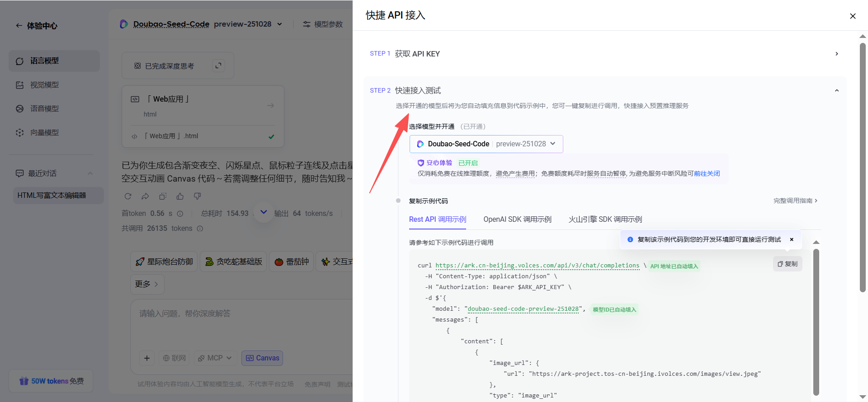Viewport: 868px width, 402px height.
Task: Switch to Rest API 调用示例 tab
Action: 438,220
